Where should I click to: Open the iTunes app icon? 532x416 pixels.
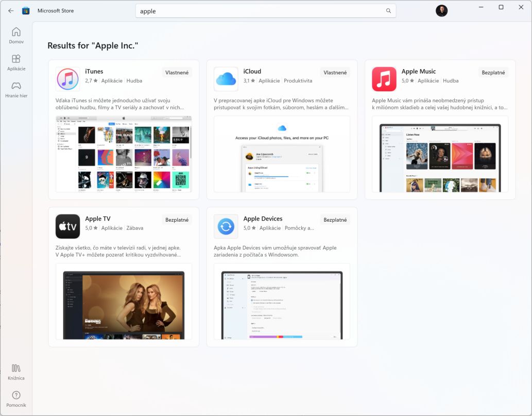(67, 79)
